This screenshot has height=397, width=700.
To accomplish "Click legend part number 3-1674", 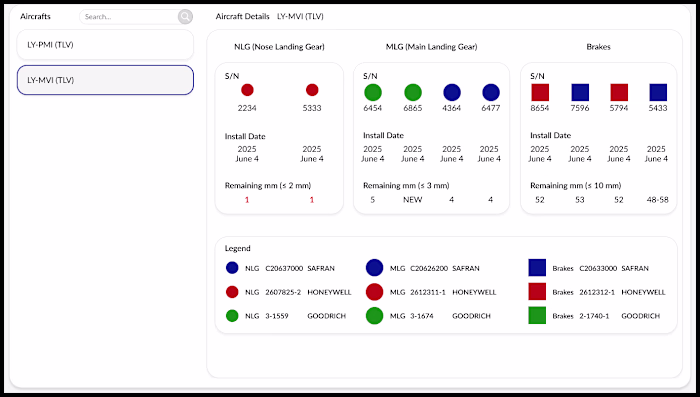I will [422, 316].
